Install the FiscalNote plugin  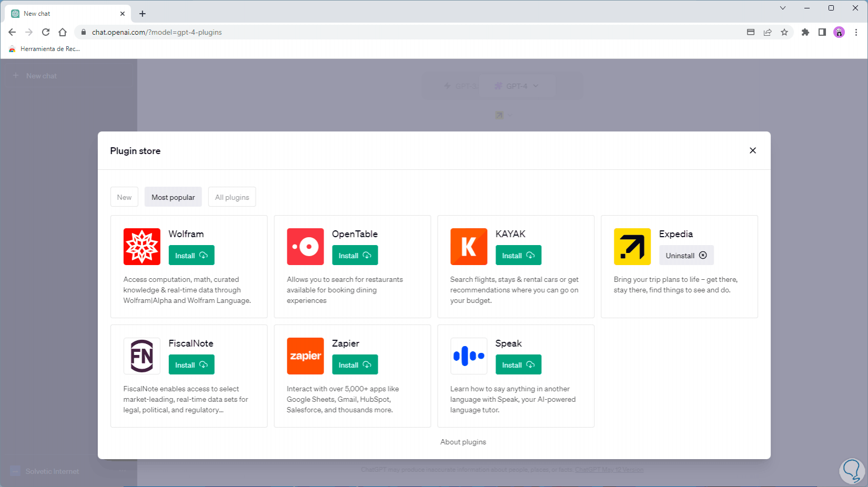coord(191,364)
